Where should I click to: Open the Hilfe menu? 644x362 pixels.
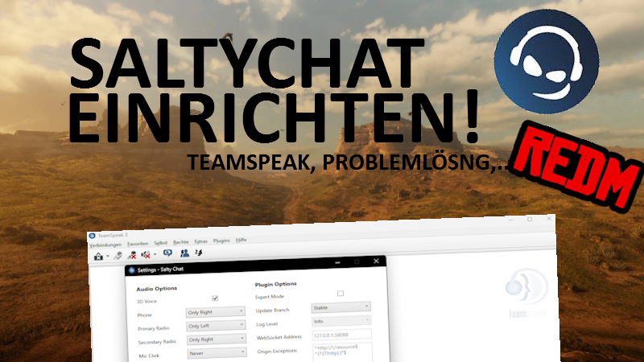[x=241, y=240]
